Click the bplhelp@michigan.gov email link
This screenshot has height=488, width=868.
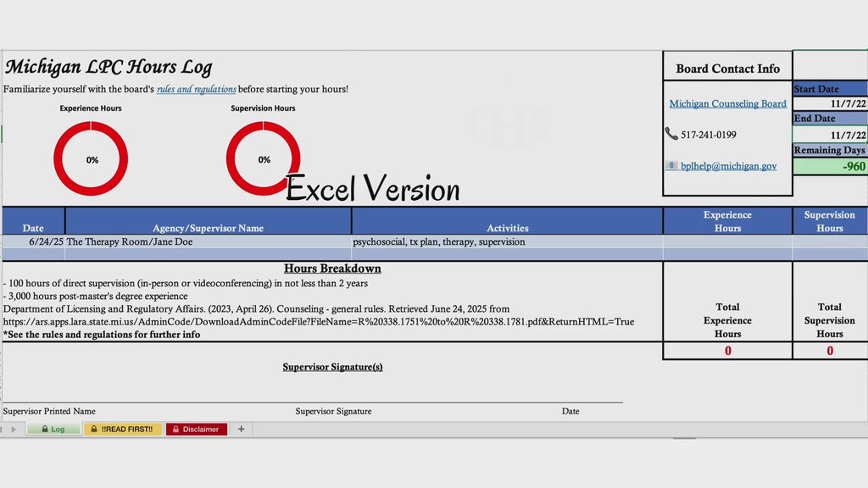pyautogui.click(x=728, y=166)
